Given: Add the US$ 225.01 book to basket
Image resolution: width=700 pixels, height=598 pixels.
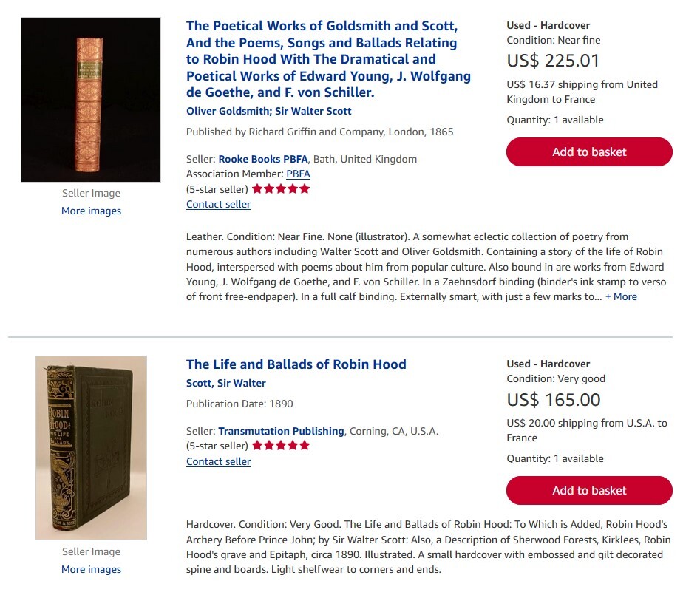Looking at the screenshot, I should (x=589, y=152).
